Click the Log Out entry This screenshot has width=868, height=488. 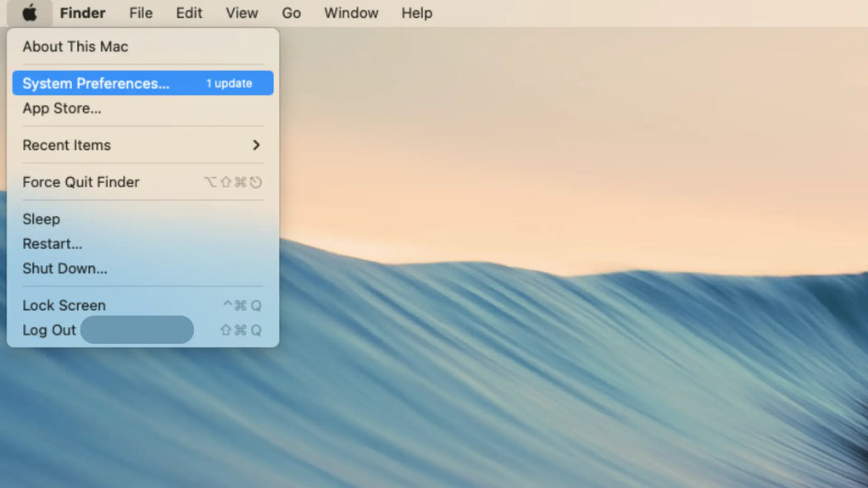49,330
